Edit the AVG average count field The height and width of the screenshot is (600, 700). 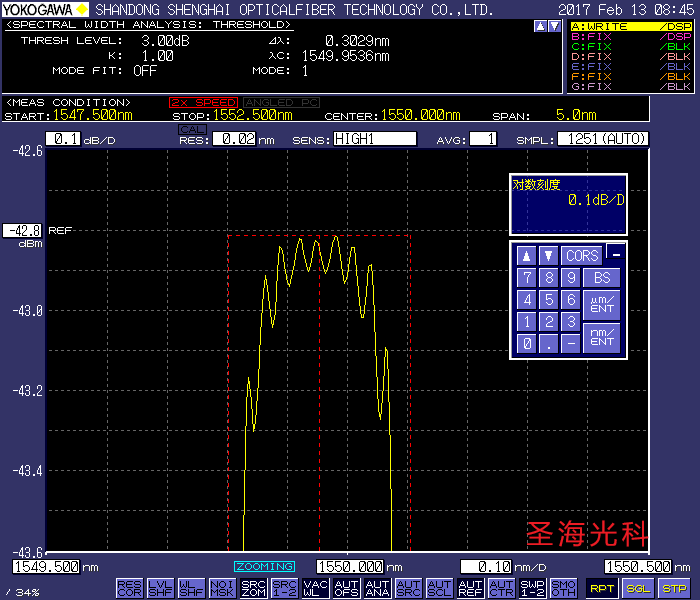(x=483, y=139)
